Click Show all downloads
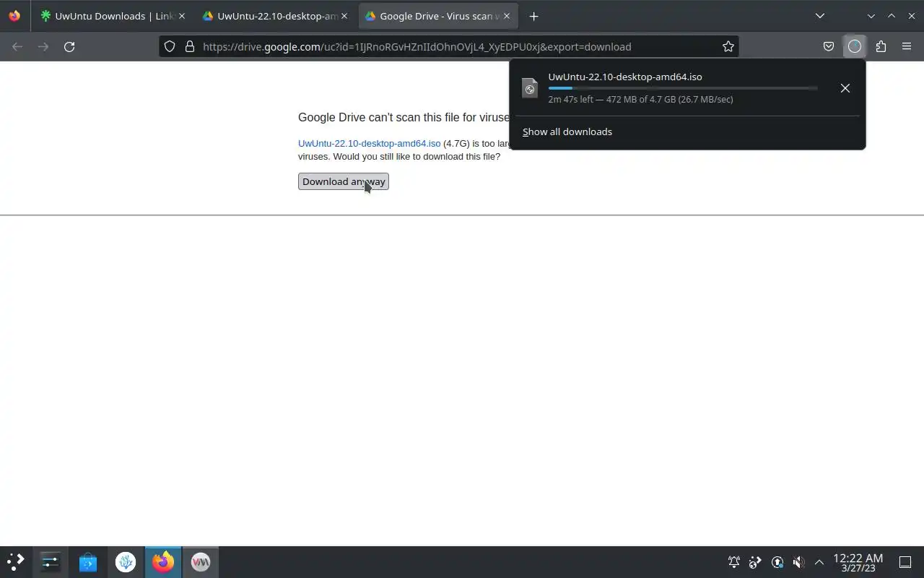The width and height of the screenshot is (924, 578). click(567, 131)
